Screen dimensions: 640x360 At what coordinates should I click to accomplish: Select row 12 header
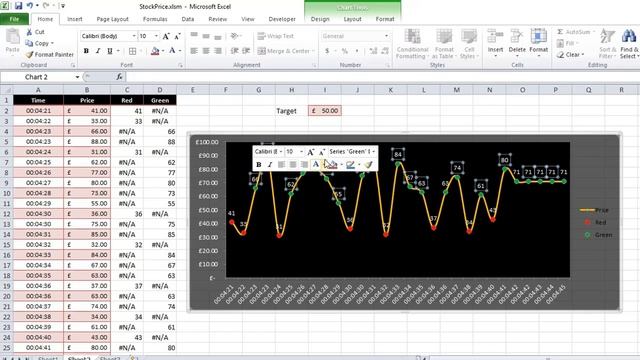tap(6, 213)
